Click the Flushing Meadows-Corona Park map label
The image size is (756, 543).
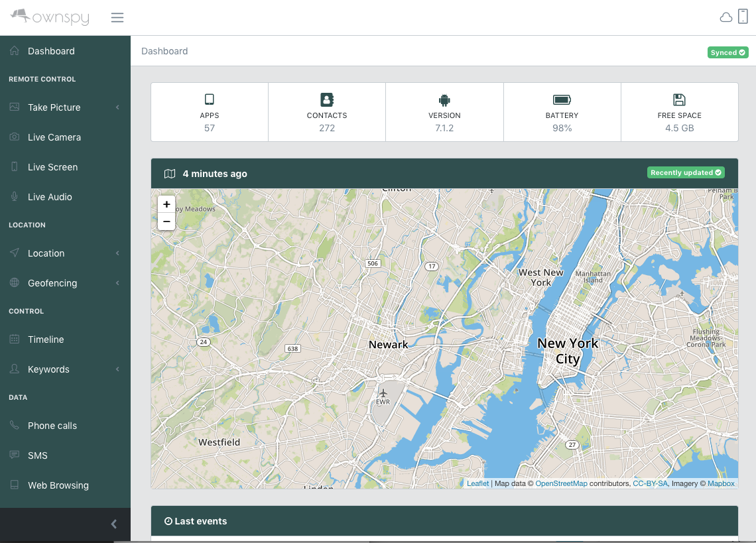coord(706,338)
